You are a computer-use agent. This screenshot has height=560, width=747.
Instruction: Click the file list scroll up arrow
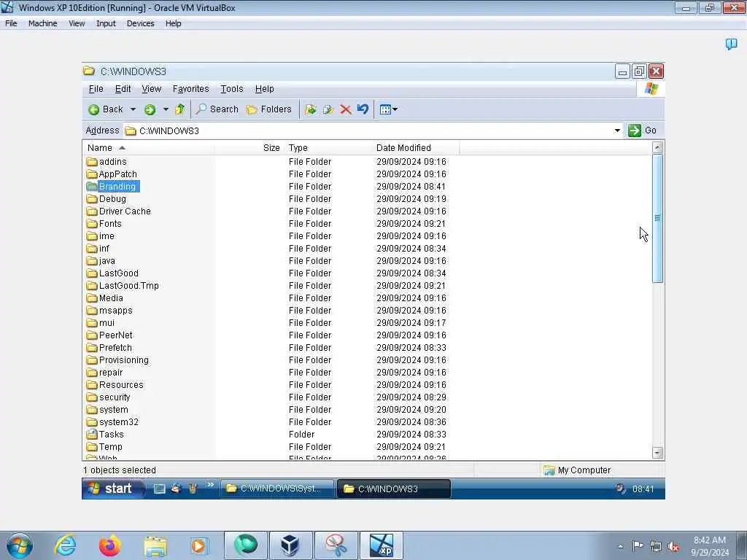[x=657, y=147]
